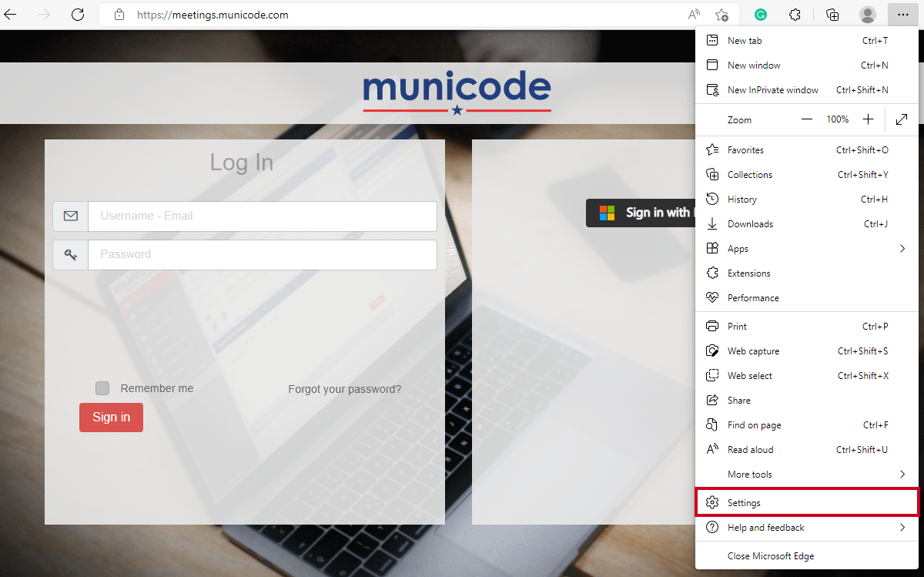Expand the More tools submenu

point(806,475)
